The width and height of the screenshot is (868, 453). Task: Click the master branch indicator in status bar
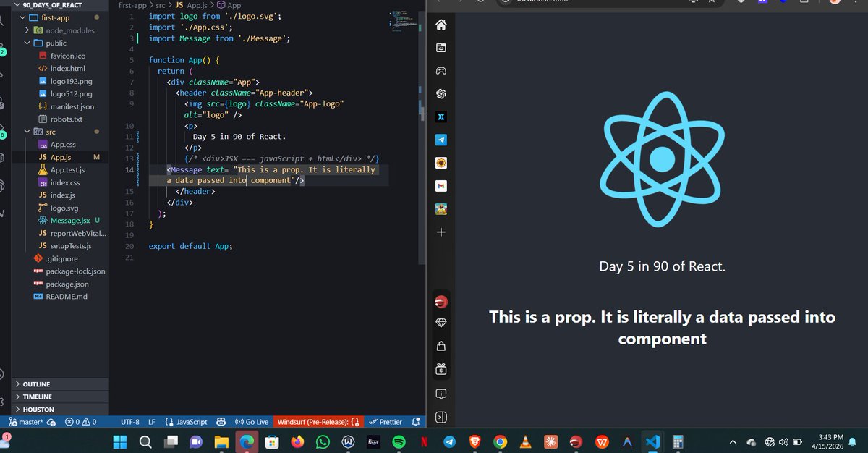click(27, 422)
